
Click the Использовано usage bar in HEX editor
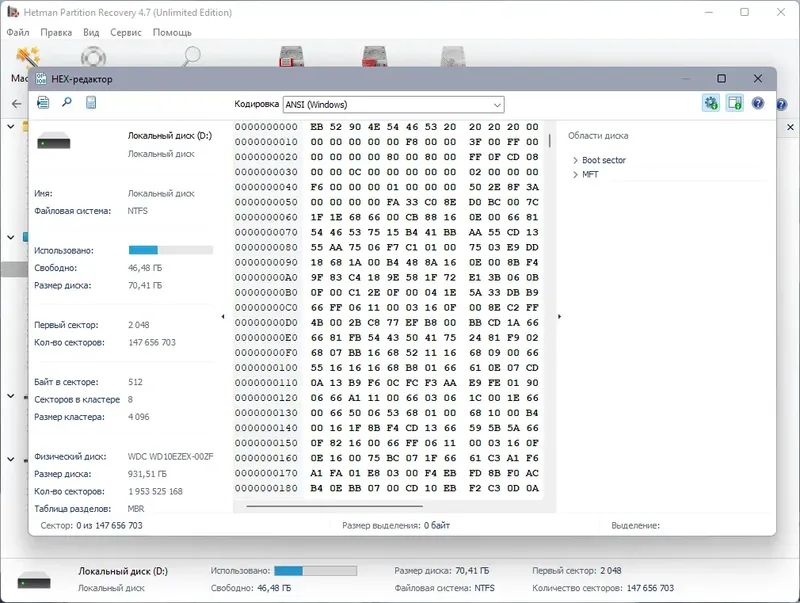pos(170,250)
